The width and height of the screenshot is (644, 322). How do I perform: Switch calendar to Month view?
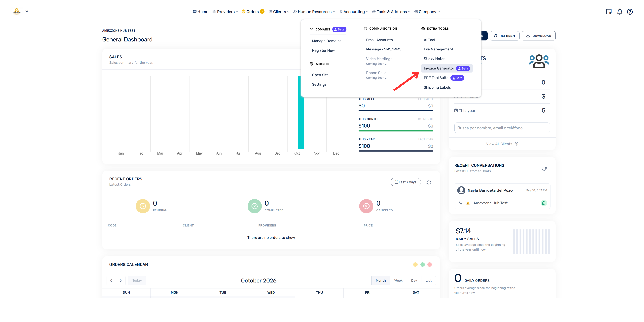(x=380, y=281)
